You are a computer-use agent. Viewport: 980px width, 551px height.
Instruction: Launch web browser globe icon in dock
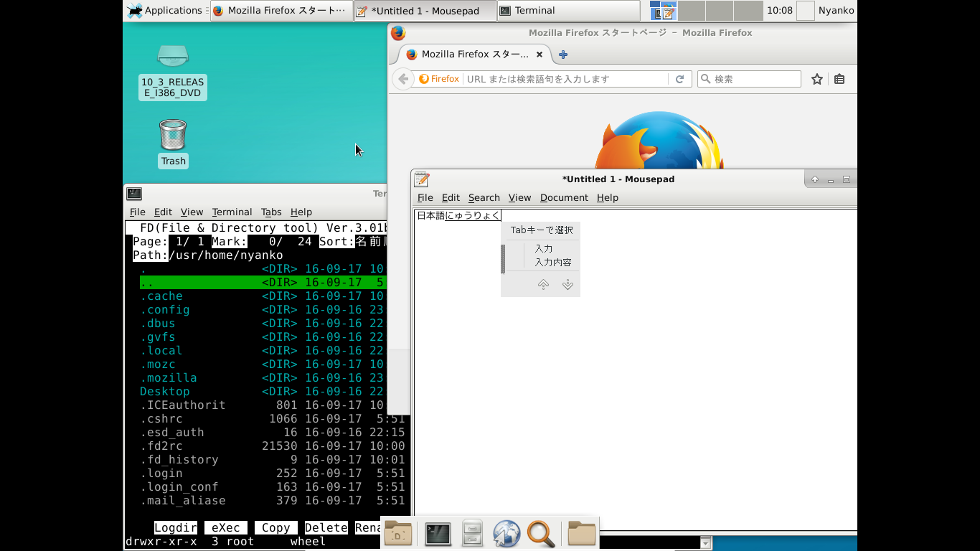[507, 534]
